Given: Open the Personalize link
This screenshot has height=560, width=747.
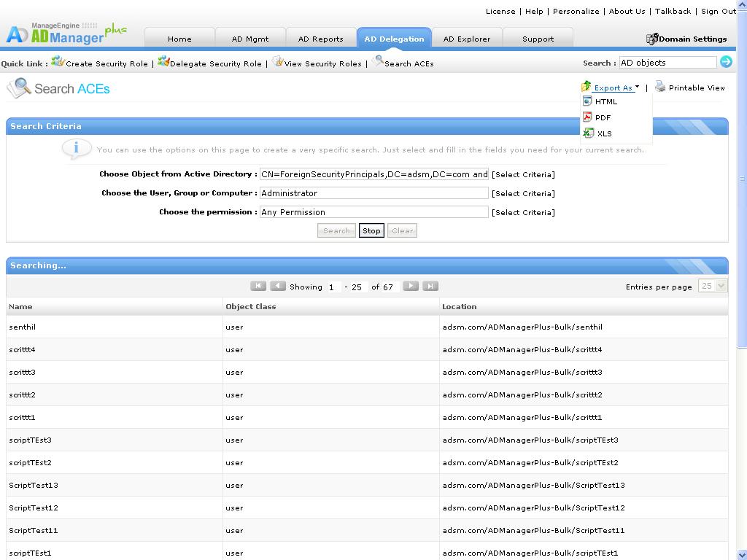Looking at the screenshot, I should click(x=576, y=11).
